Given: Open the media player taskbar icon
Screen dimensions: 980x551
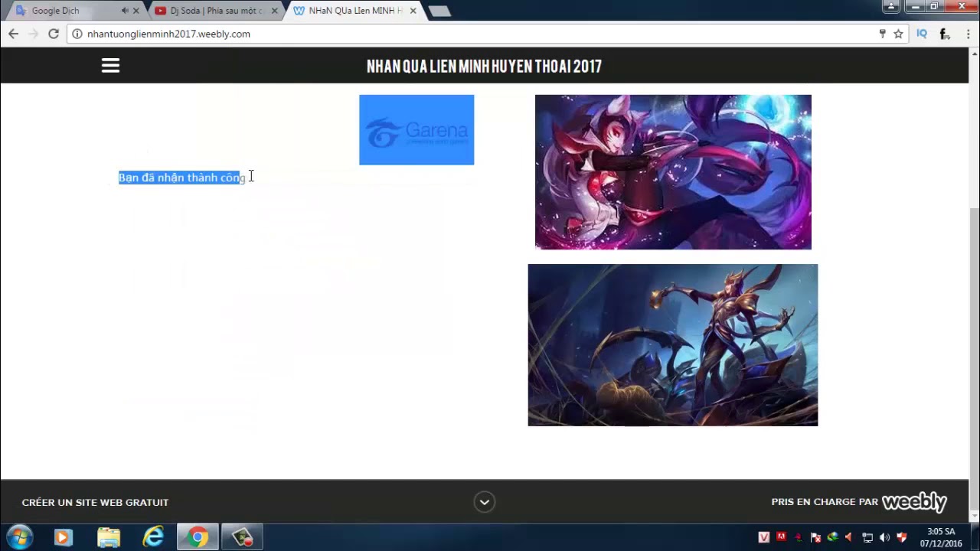Looking at the screenshot, I should click(63, 538).
